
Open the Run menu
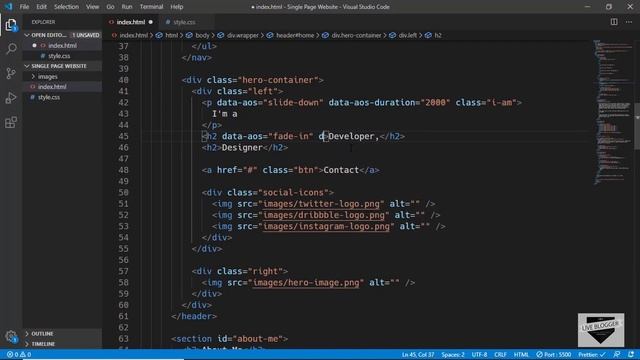tap(127, 7)
